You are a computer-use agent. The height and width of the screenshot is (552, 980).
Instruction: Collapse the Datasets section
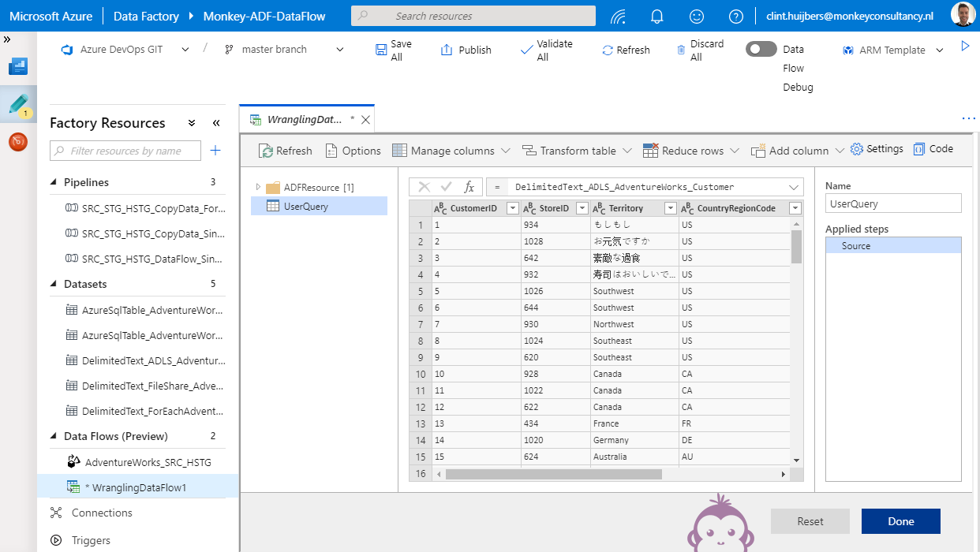[54, 284]
